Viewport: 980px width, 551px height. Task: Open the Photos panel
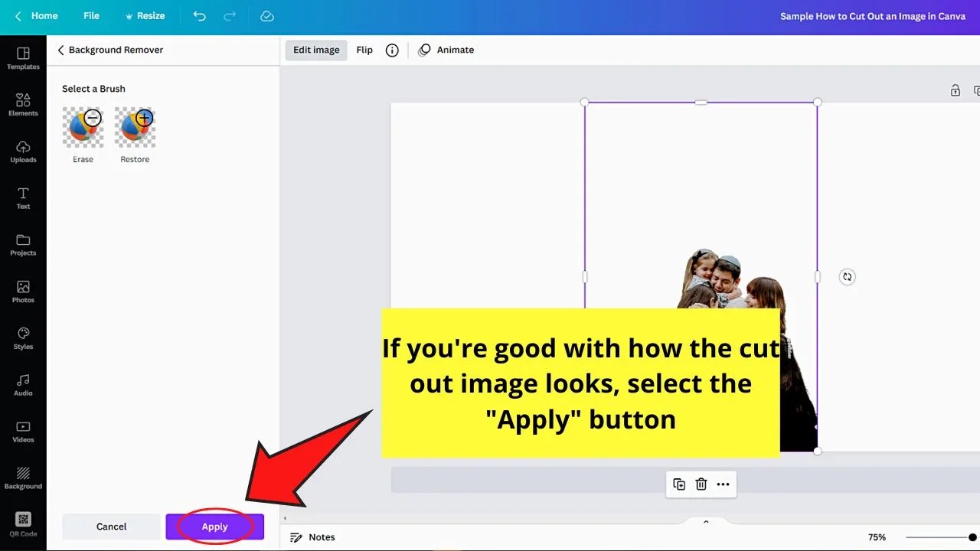(23, 291)
